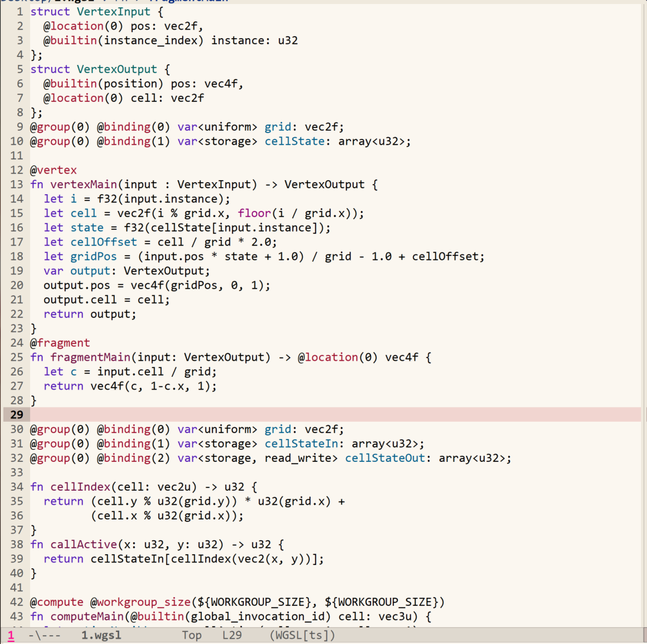Click 'state' variable definition on line 16
Viewport: 647px width, 644px height.
[86, 228]
